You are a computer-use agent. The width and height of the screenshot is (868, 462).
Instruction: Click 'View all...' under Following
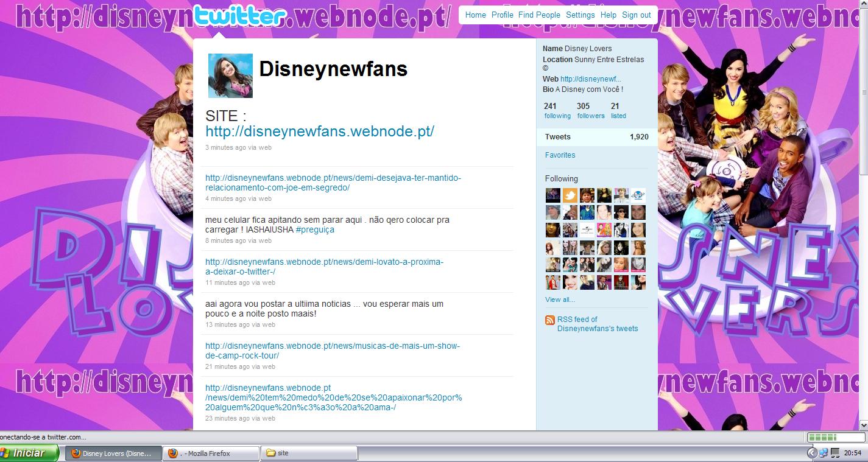pyautogui.click(x=560, y=299)
